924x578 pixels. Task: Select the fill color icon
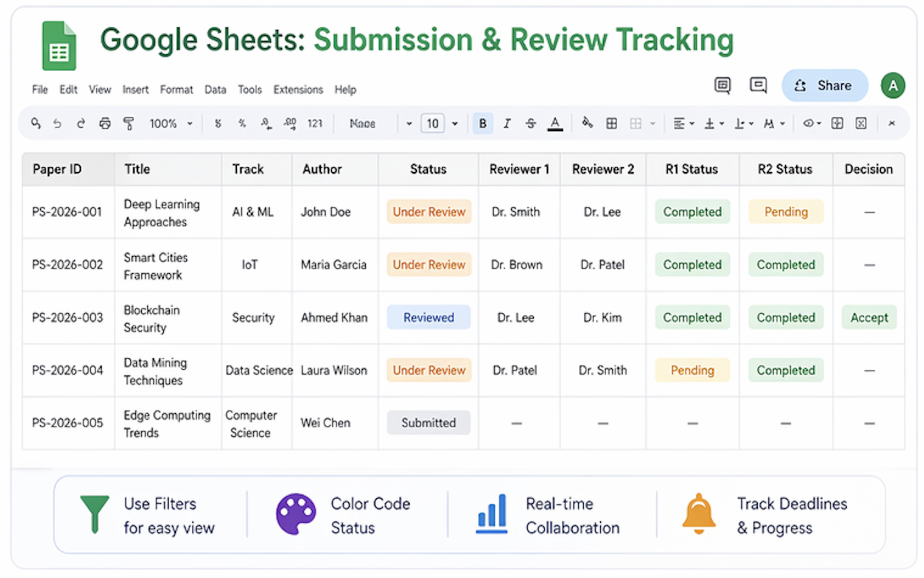[586, 124]
